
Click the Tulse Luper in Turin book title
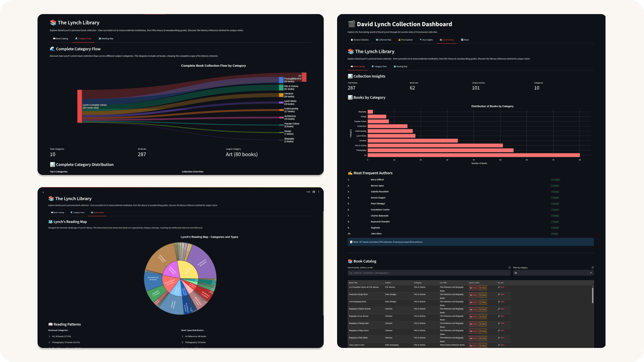coord(357,345)
